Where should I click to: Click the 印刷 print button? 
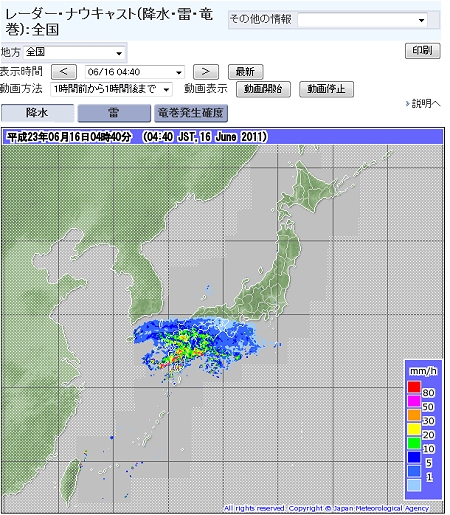click(422, 51)
